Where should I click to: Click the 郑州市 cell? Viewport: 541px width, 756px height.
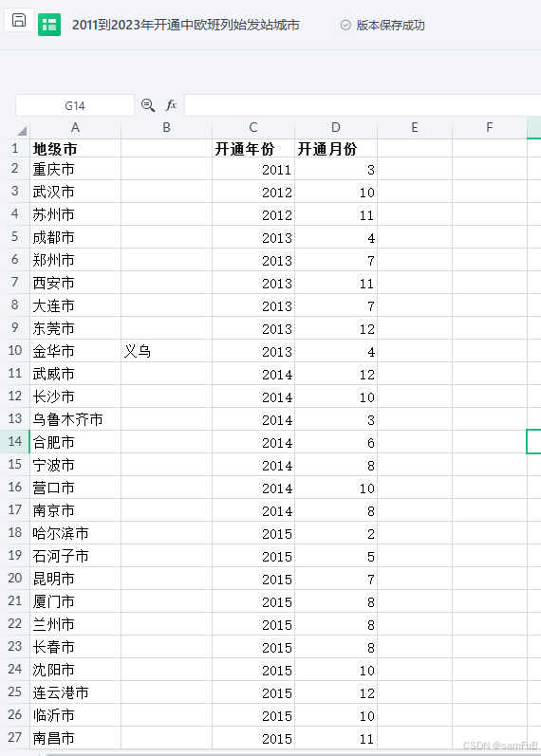[75, 260]
